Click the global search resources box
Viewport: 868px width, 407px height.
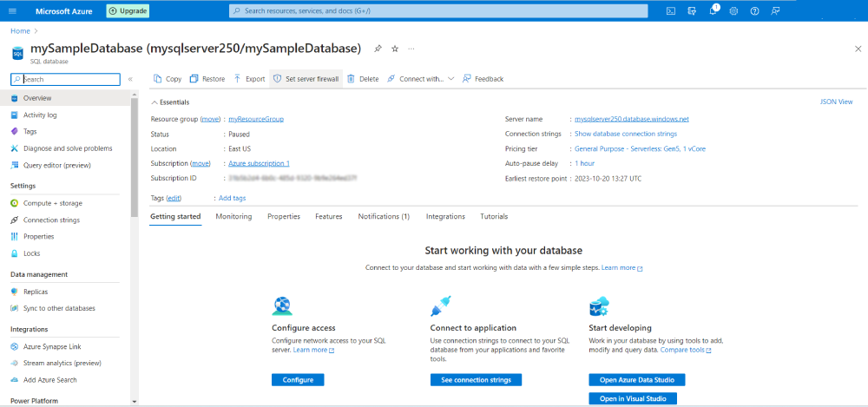438,11
